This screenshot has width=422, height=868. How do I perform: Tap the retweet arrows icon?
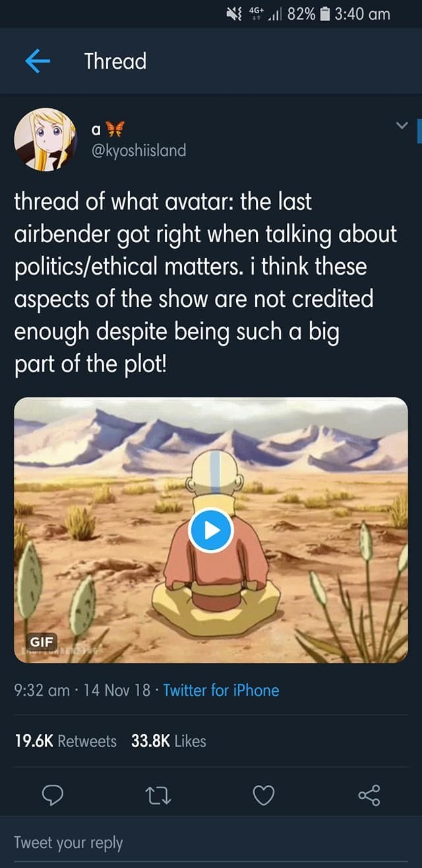[x=158, y=795]
